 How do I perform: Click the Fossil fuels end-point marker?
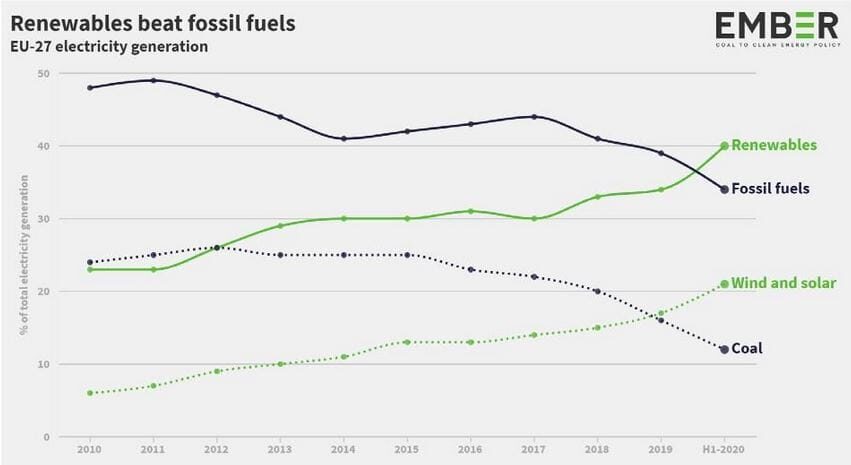[x=724, y=189]
